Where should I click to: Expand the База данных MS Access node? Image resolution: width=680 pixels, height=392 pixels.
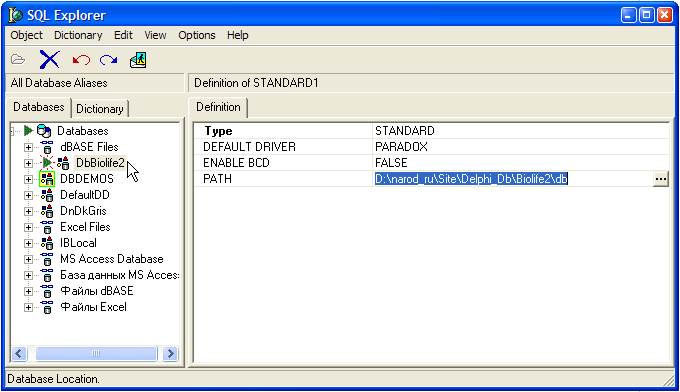28,276
